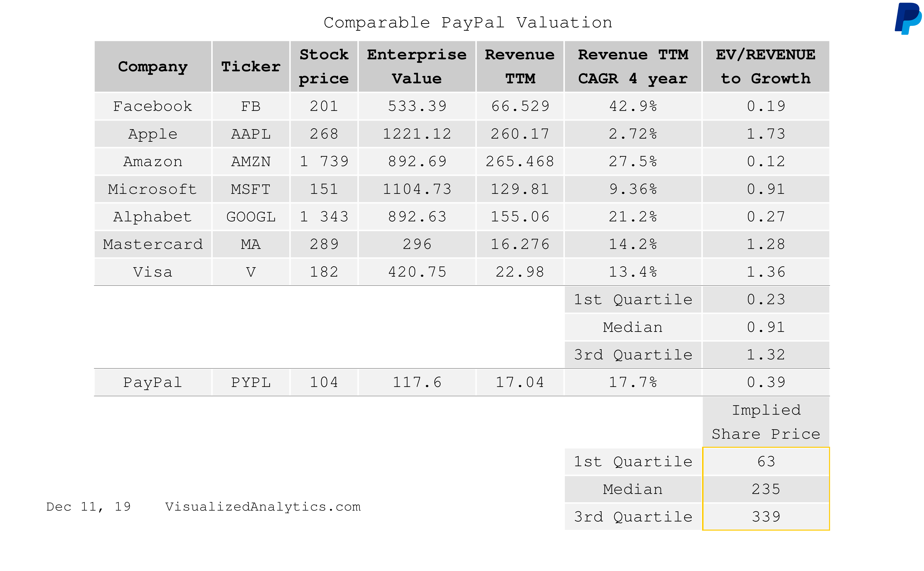Select the Ticker column header

[x=251, y=67]
